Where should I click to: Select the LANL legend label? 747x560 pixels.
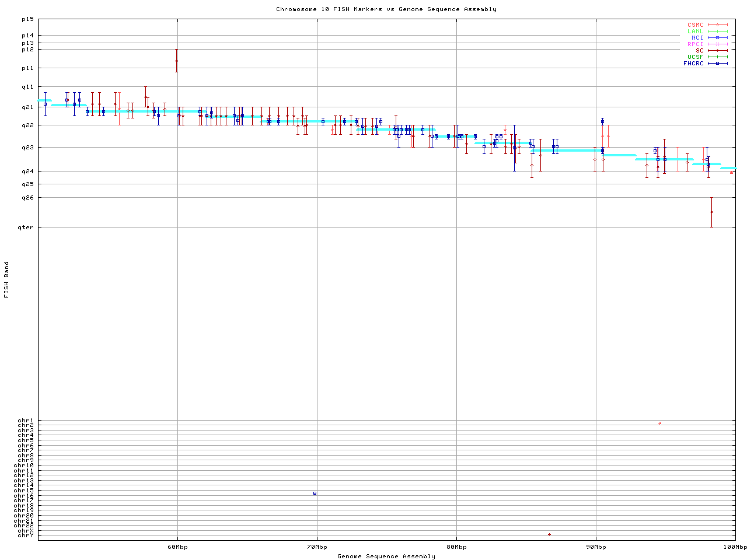pyautogui.click(x=695, y=32)
